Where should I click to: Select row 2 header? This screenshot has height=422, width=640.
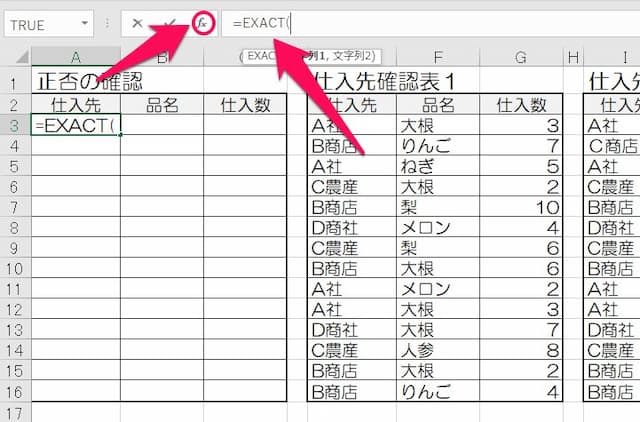click(x=15, y=104)
